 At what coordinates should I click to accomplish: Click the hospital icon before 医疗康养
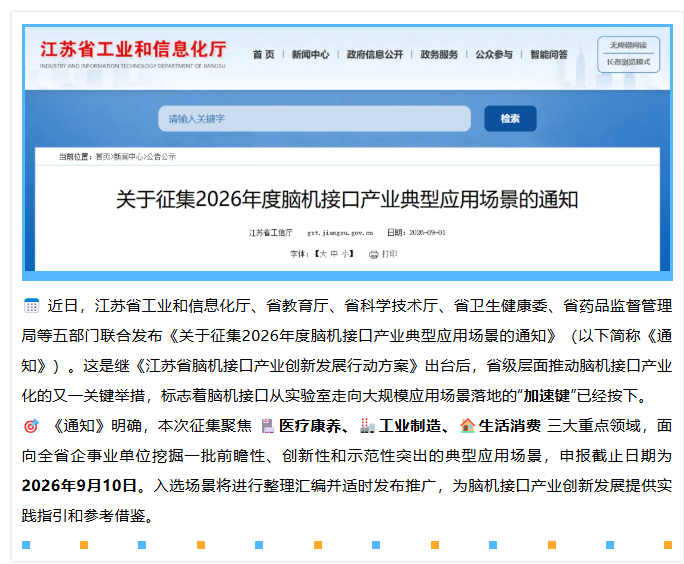point(267,426)
